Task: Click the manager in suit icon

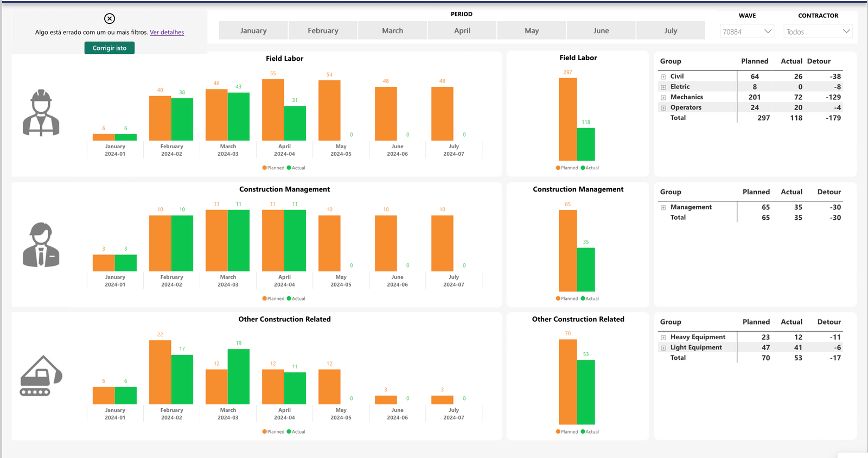Action: point(41,245)
